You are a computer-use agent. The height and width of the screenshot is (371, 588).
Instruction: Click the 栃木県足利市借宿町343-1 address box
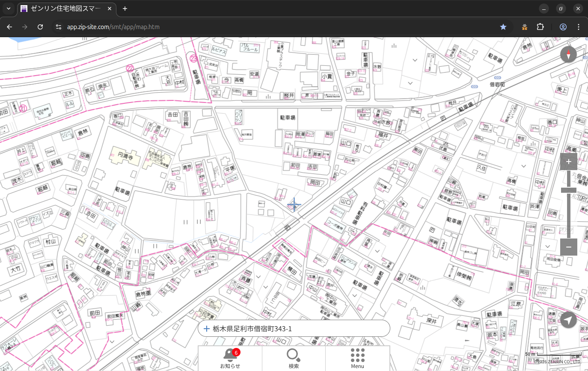[x=294, y=329]
